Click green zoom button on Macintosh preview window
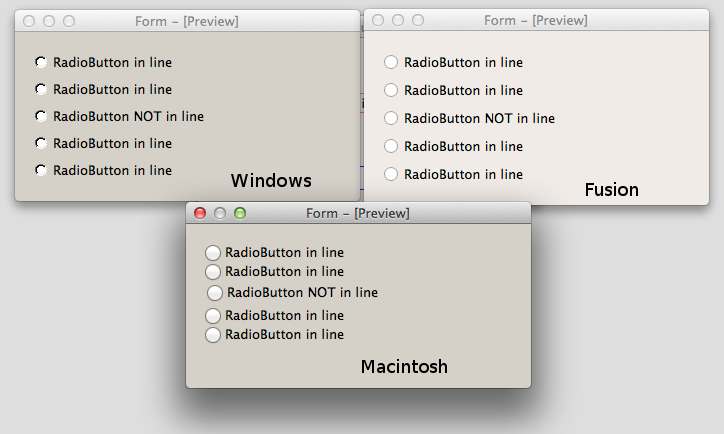The width and height of the screenshot is (724, 434). 239,213
